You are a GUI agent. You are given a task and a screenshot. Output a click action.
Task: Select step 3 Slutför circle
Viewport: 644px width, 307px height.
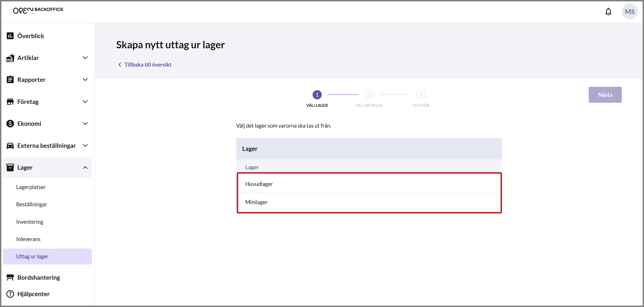421,95
